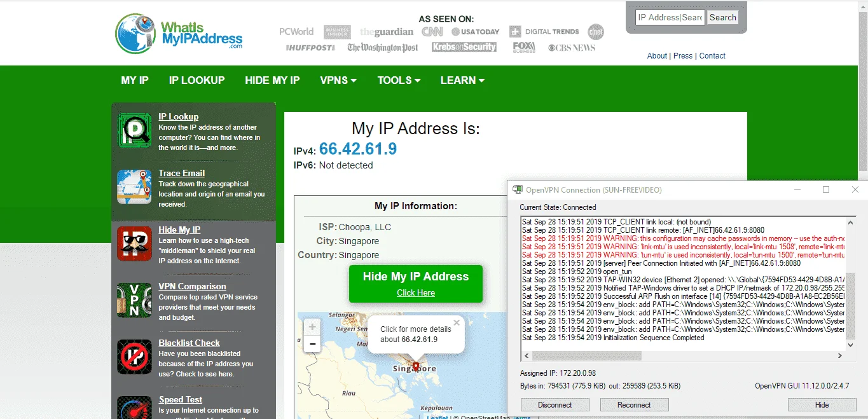Screen dimensions: 868x419
Task: Expand the LEARN dropdown menu
Action: pyautogui.click(x=462, y=80)
